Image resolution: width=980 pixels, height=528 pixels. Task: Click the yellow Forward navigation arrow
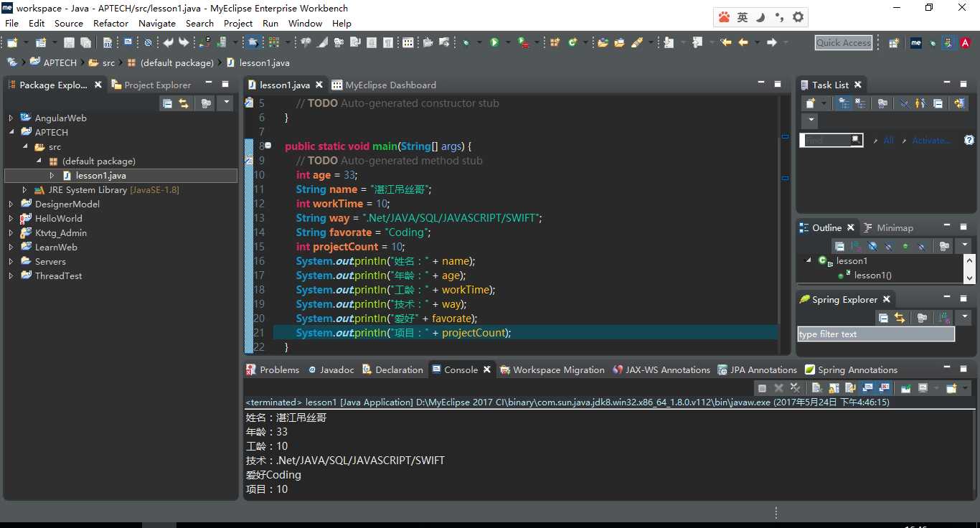tap(771, 43)
